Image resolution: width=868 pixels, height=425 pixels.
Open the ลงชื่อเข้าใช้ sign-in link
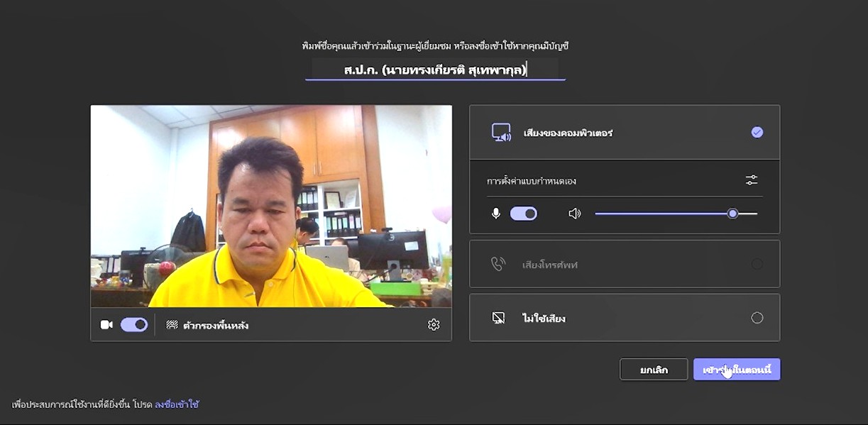point(177,404)
